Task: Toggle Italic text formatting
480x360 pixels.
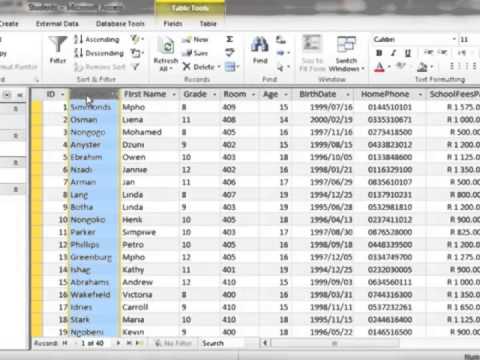Action: pyautogui.click(x=394, y=53)
